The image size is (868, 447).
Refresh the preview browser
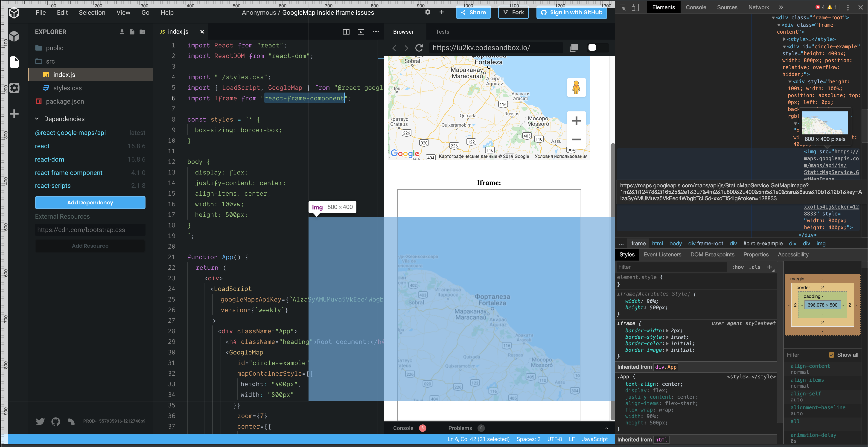(419, 47)
